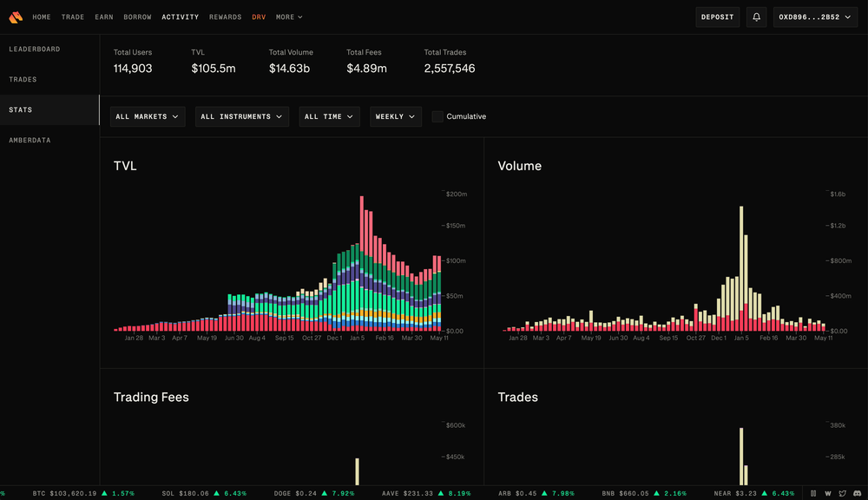Open the Discord link icon

click(x=857, y=493)
